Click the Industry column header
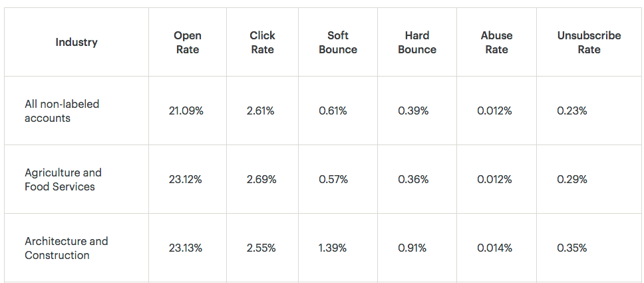Viewport: 644px width, 283px height. [x=77, y=43]
